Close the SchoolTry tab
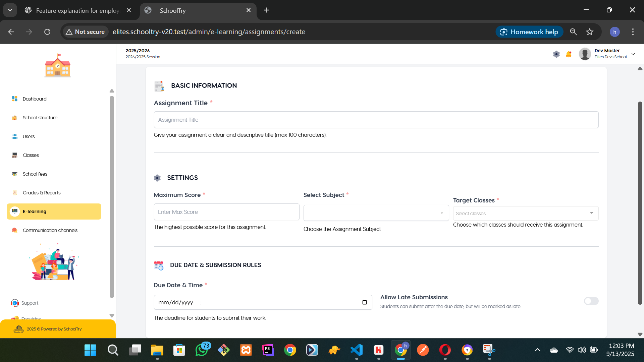Viewport: 644px width, 362px height. coord(249,10)
